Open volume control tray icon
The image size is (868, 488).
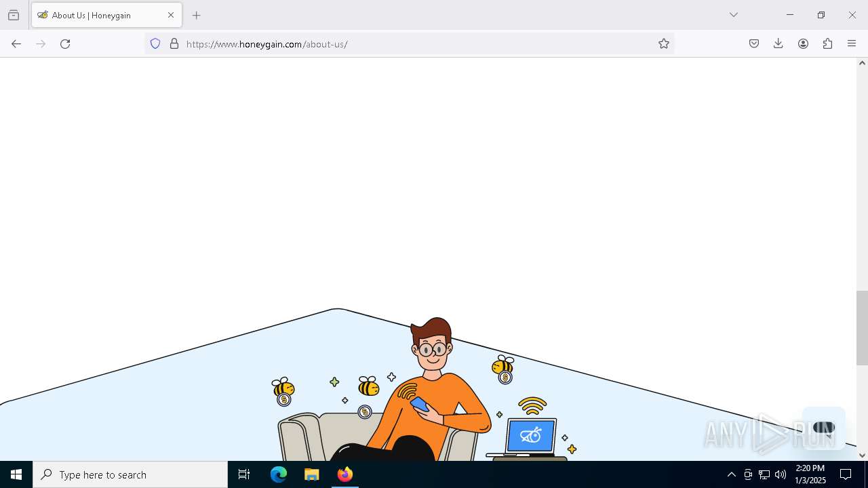[x=781, y=474]
